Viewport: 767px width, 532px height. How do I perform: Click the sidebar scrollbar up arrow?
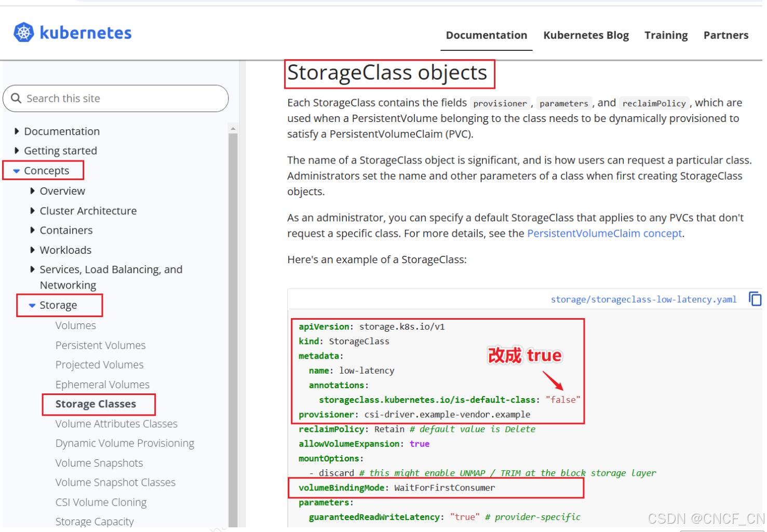coord(233,128)
